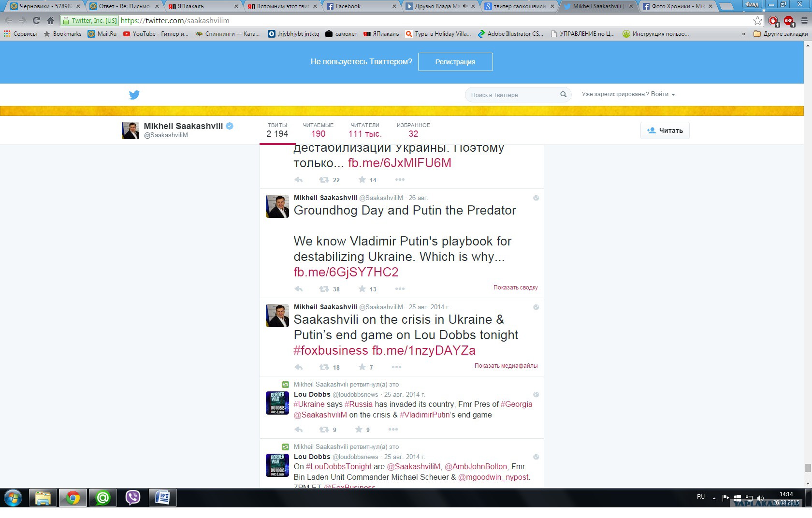The height and width of the screenshot is (518, 812).
Task: Open the ЧИТАЕМЫЕ 190 profile tab
Action: point(318,130)
